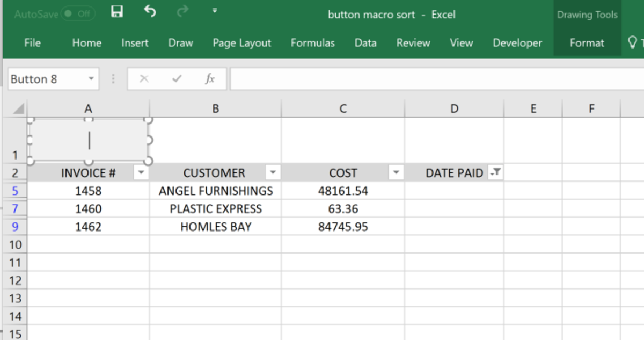Open the Name Box dropdown arrow
Image resolution: width=644 pixels, height=340 pixels.
click(x=90, y=78)
